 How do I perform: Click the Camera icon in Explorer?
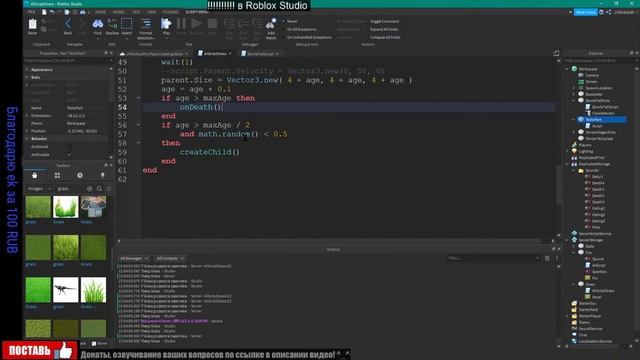tap(581, 75)
